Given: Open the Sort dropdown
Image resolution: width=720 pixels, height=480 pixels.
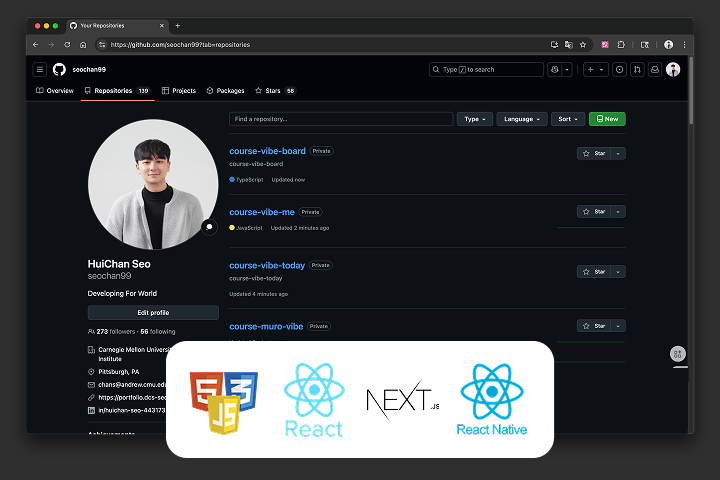Looking at the screenshot, I should pos(568,119).
